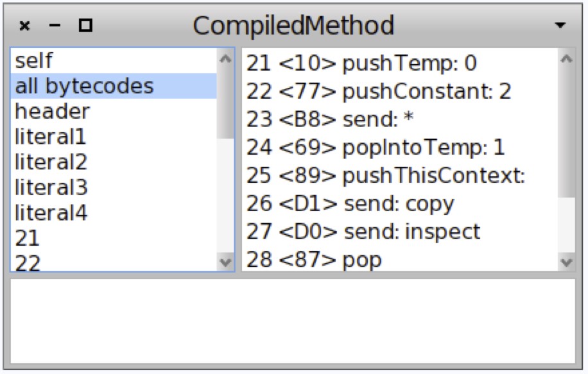Close the CompiledMethod inspector window
This screenshot has height=374, width=588.
pos(24,26)
